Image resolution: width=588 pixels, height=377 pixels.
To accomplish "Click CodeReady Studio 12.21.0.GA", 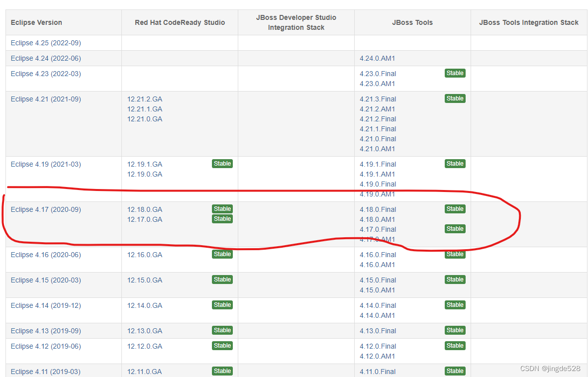I will [145, 119].
